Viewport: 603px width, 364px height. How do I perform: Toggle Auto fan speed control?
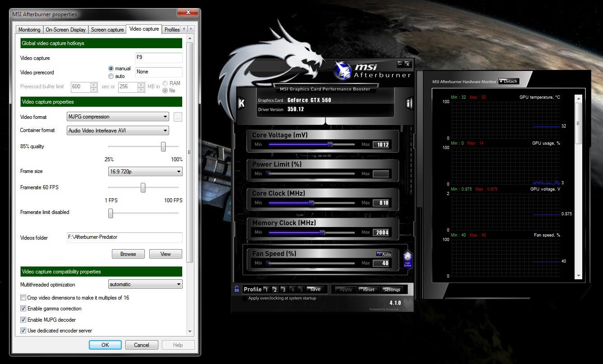tap(384, 254)
